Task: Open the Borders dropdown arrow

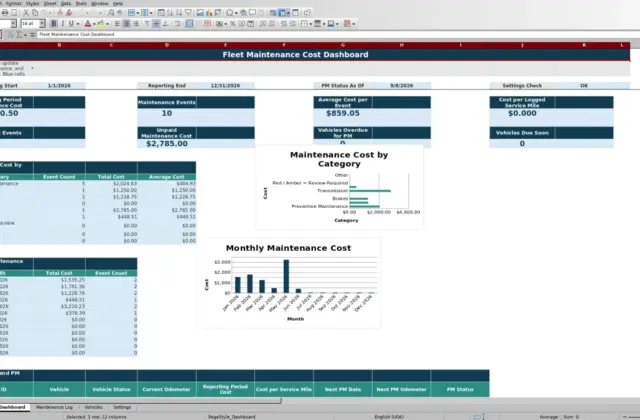Action: 311,24
